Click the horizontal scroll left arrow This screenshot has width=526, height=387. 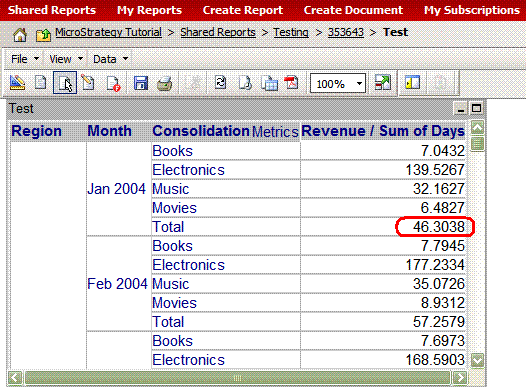(x=15, y=378)
